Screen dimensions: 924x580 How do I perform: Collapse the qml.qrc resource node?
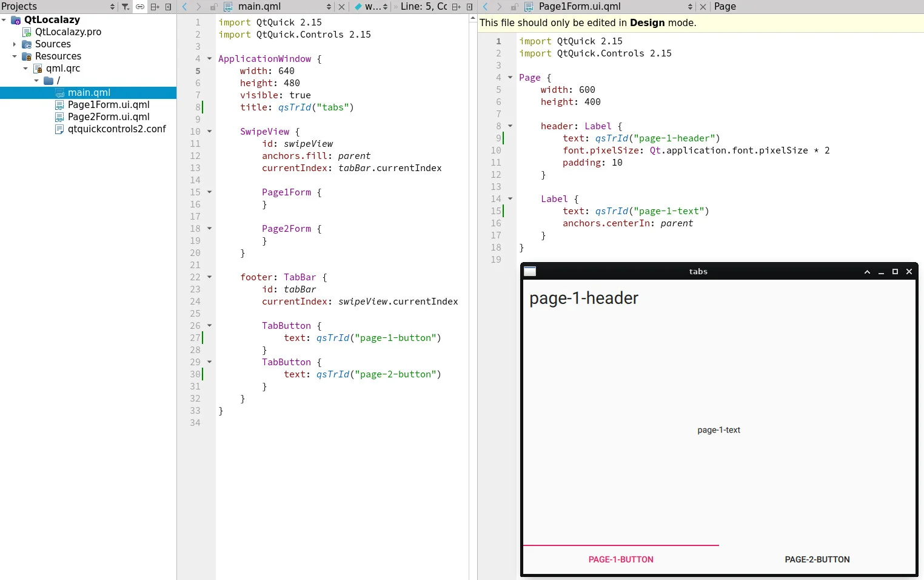(25, 69)
